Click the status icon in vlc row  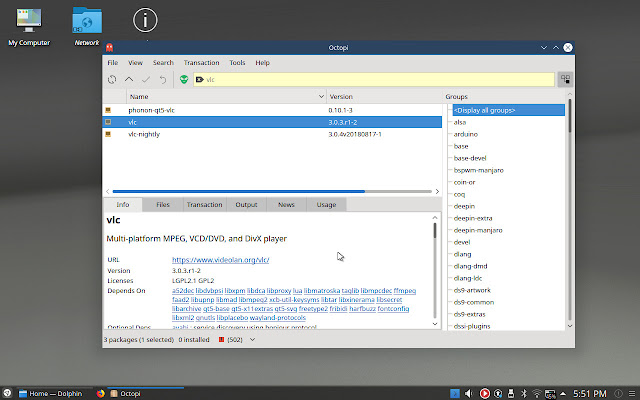click(x=108, y=122)
